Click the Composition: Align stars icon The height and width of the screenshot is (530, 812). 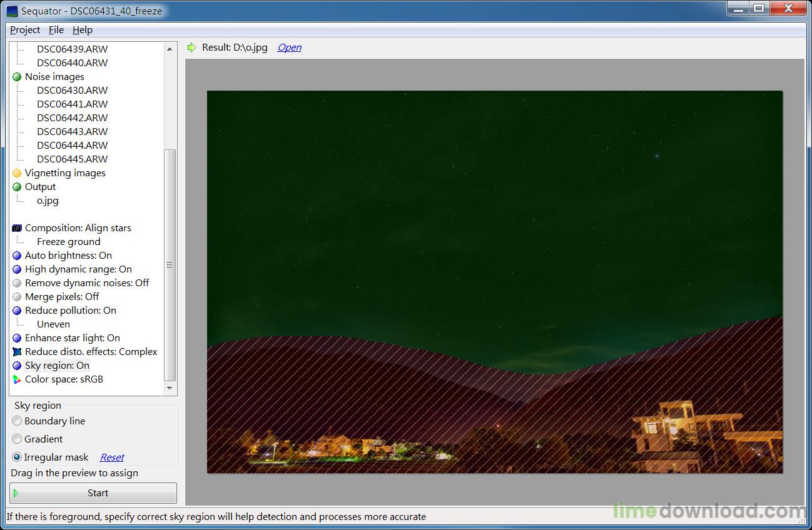pyautogui.click(x=17, y=228)
